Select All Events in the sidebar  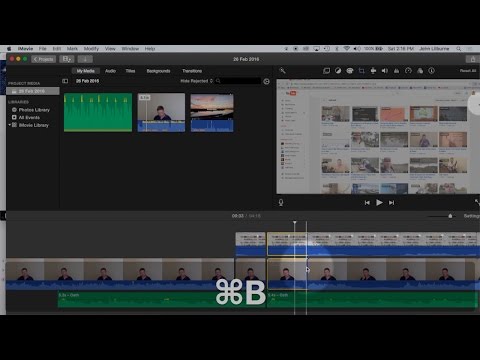point(29,117)
